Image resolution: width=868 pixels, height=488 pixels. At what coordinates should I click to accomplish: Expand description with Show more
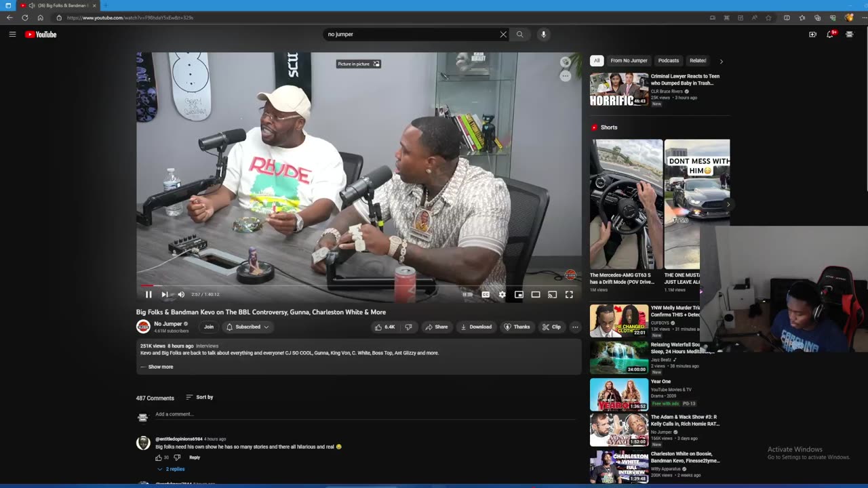click(x=160, y=367)
